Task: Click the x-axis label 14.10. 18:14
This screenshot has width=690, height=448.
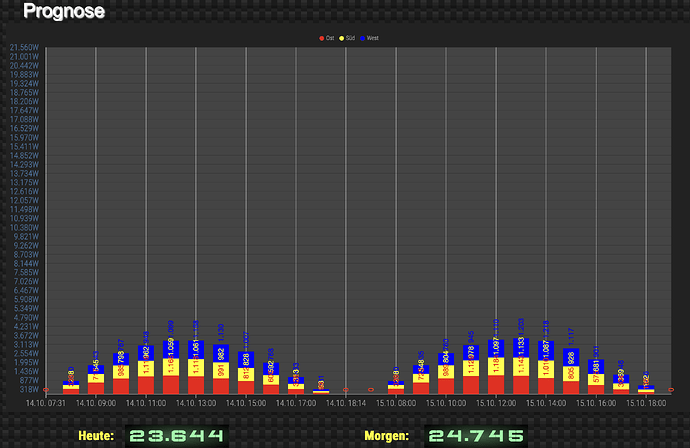Action: pyautogui.click(x=346, y=403)
